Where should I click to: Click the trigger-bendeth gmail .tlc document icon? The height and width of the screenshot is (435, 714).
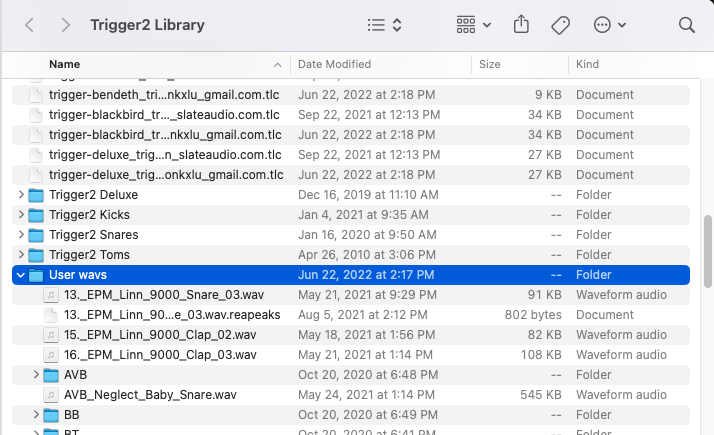(x=36, y=95)
